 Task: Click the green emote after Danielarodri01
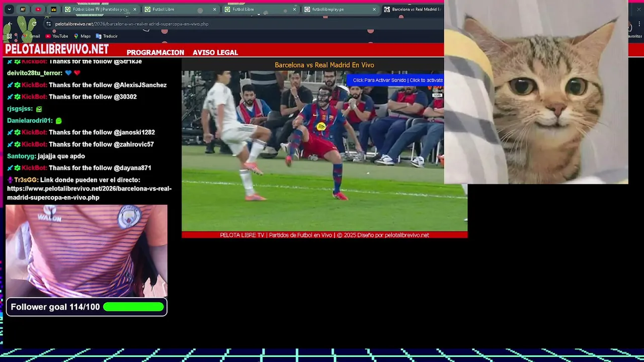click(58, 121)
